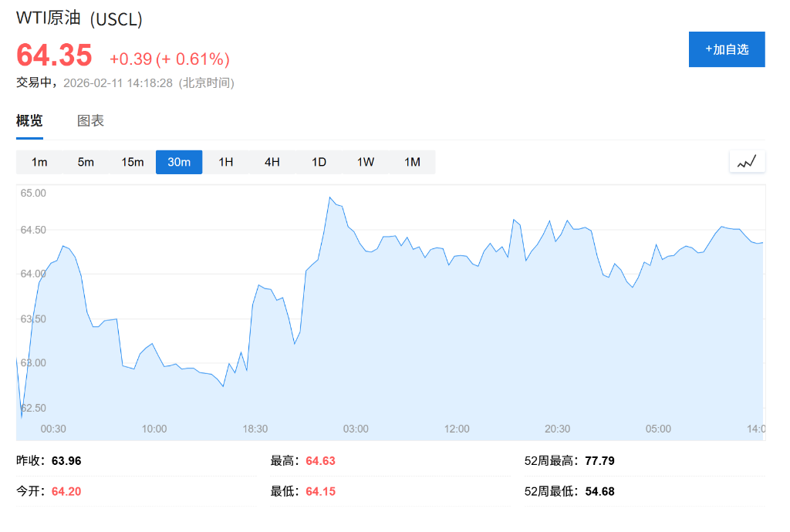The width and height of the screenshot is (790, 532).
Task: Select the 1W timeframe
Action: click(365, 162)
